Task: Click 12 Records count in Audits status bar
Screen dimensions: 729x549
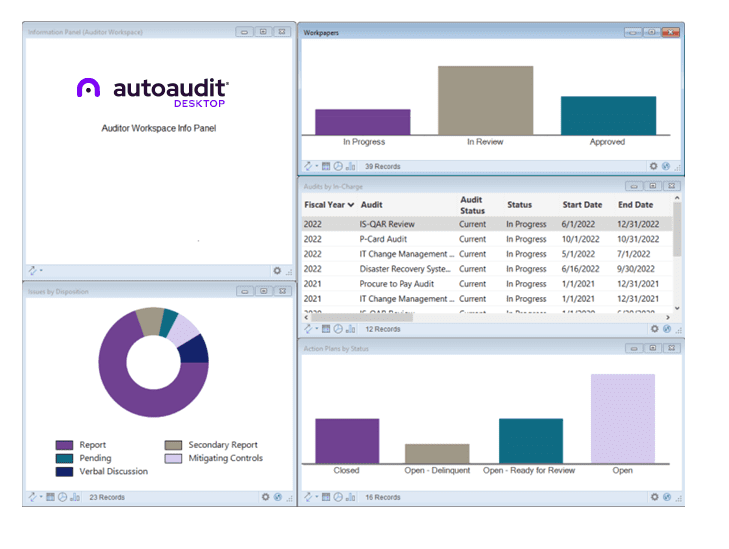Action: pyautogui.click(x=383, y=329)
